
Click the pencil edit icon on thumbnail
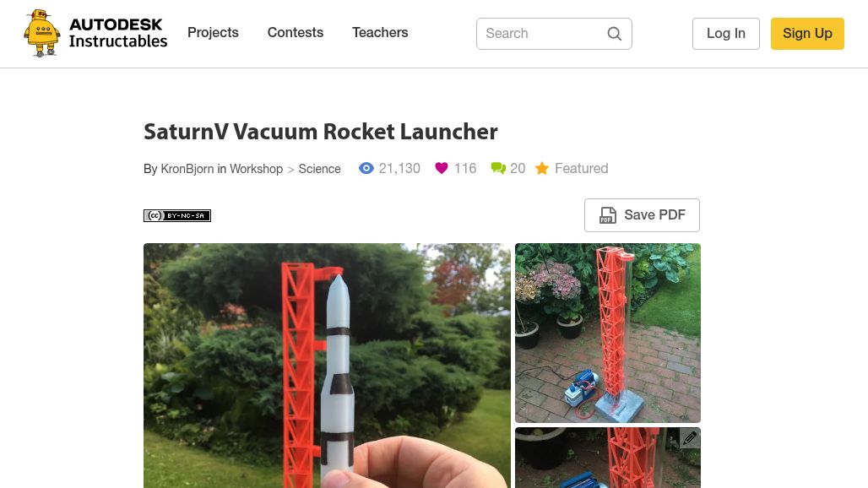[x=690, y=438]
